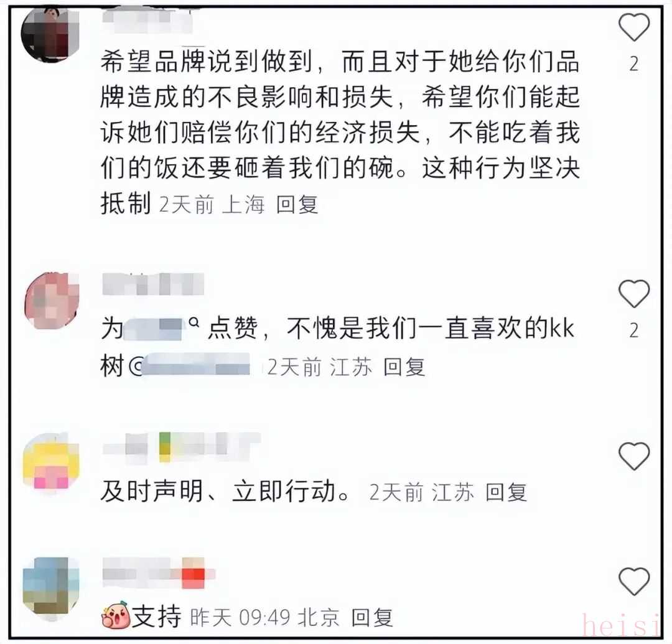Open the search magnifier after the blurred keyword

[194, 322]
